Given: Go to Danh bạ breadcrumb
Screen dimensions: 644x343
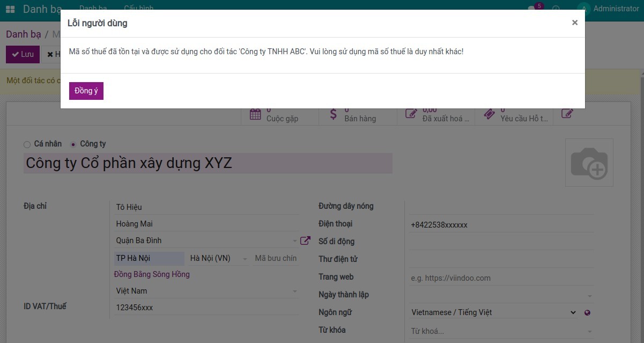Looking at the screenshot, I should [23, 34].
